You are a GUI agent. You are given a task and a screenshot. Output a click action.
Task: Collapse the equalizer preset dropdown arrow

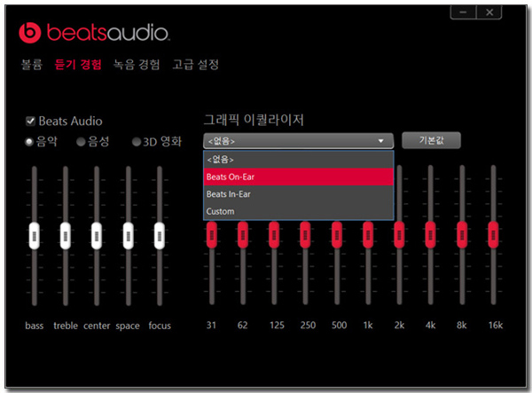tap(380, 140)
